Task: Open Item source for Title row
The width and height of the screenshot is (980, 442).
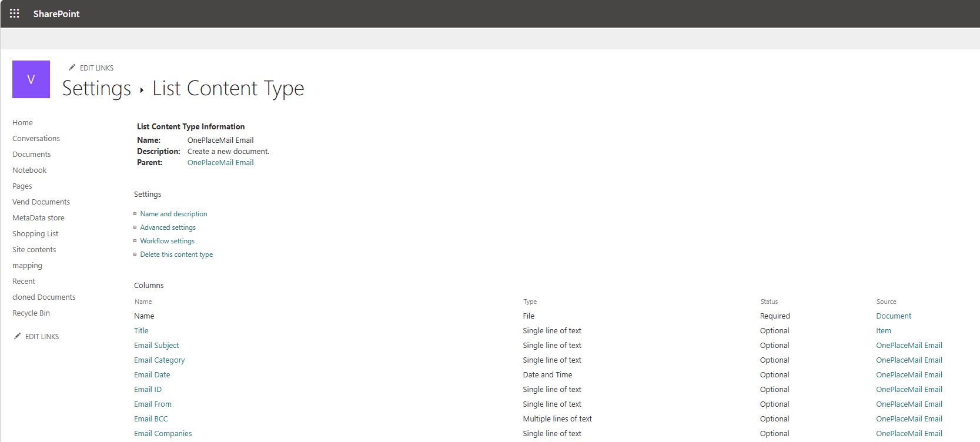Action: click(884, 331)
